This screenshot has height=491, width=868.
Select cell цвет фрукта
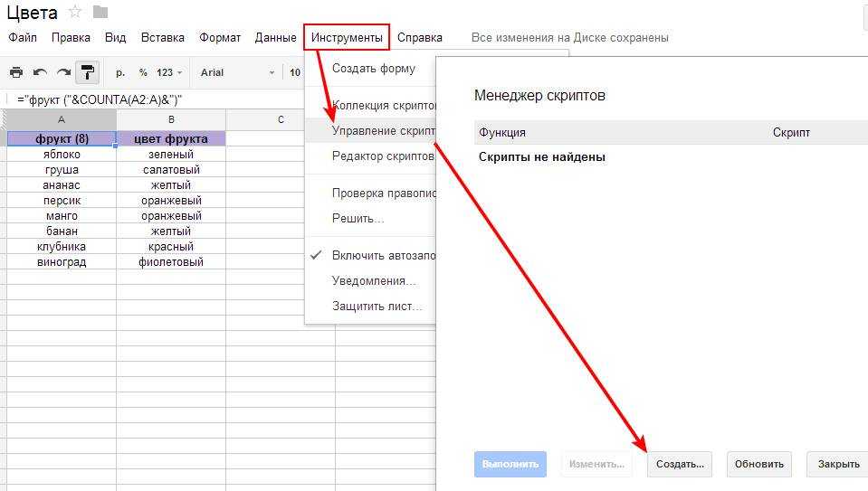click(171, 138)
